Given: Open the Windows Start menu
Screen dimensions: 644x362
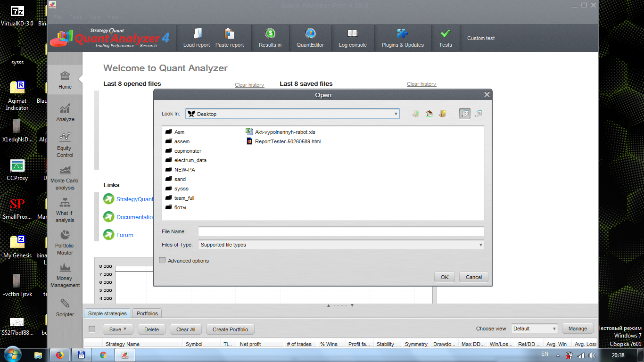Looking at the screenshot, I should [x=13, y=354].
